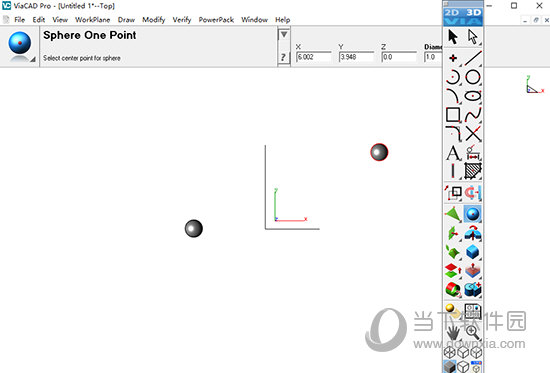This screenshot has width=550, height=373.
Task: Open the Edit menu
Action: (x=39, y=20)
